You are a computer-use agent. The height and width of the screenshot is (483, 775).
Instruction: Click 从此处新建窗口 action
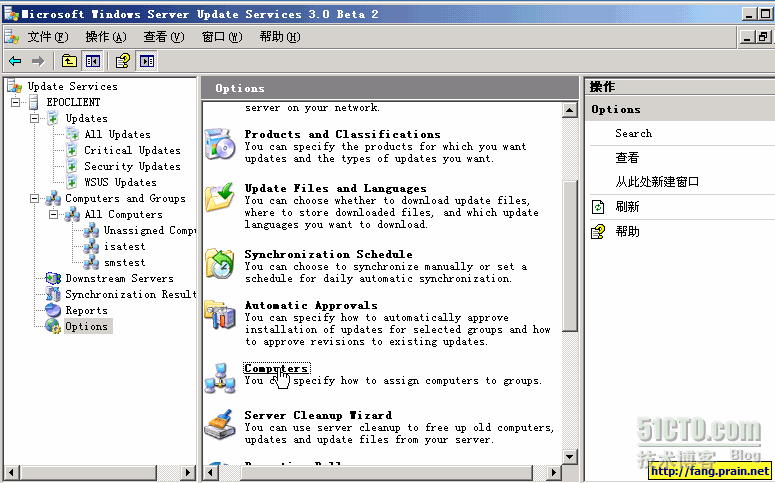pos(657,182)
